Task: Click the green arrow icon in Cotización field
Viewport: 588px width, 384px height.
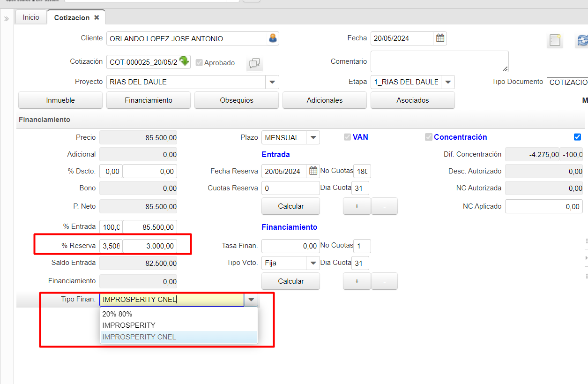Action: pos(184,61)
